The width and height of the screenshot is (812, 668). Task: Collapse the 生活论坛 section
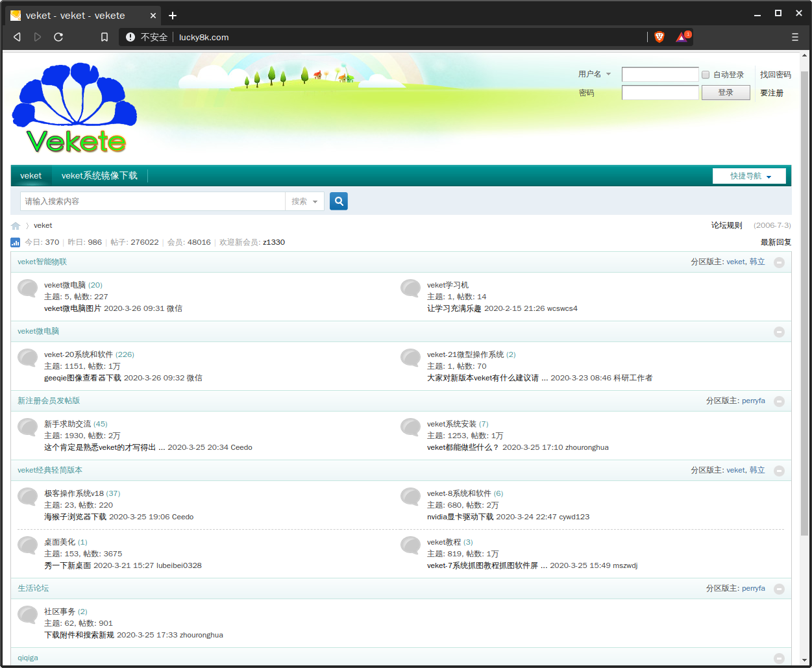(x=779, y=589)
